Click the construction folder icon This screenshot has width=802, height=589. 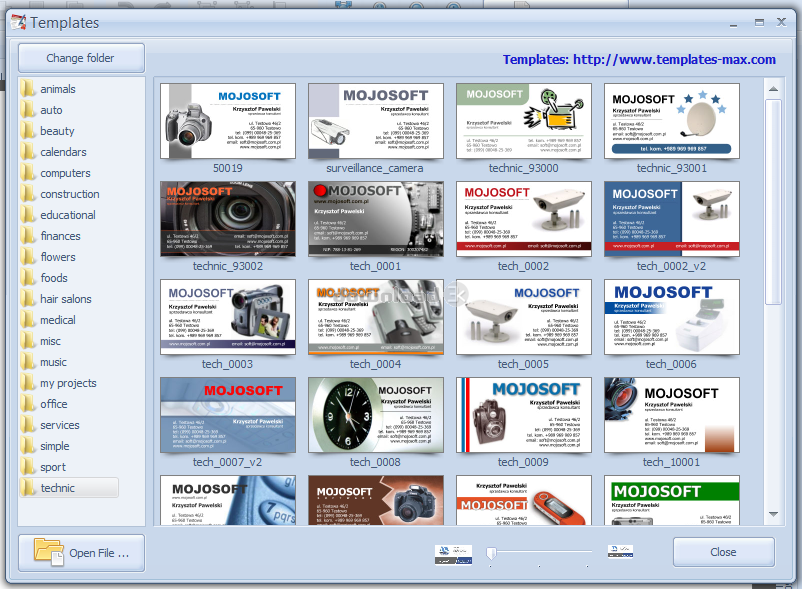[28, 194]
